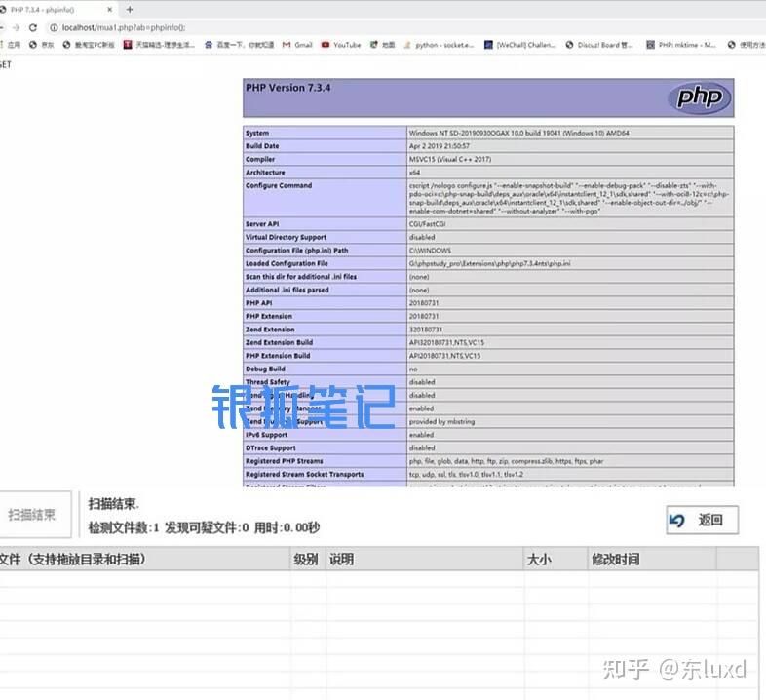This screenshot has height=700, width=766.
Task: Select the 扫描结束 side tab in scanner
Action: [34, 515]
